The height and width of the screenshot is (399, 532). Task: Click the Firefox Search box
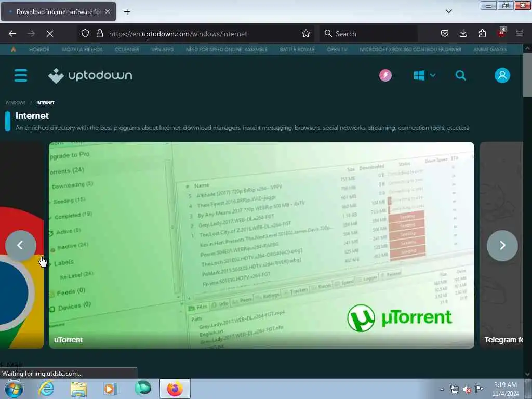click(x=368, y=34)
